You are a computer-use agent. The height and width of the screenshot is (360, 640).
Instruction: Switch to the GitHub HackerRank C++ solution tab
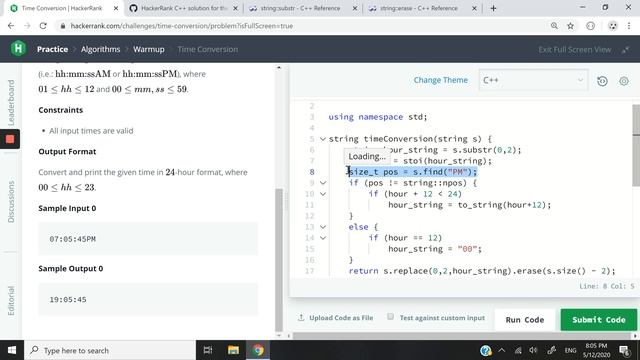(183, 8)
